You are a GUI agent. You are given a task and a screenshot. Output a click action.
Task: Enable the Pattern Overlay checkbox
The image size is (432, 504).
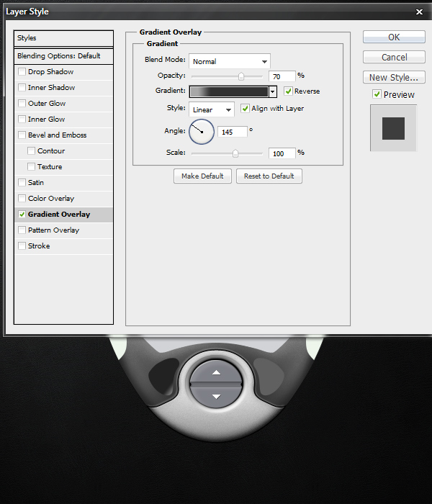[x=22, y=230]
